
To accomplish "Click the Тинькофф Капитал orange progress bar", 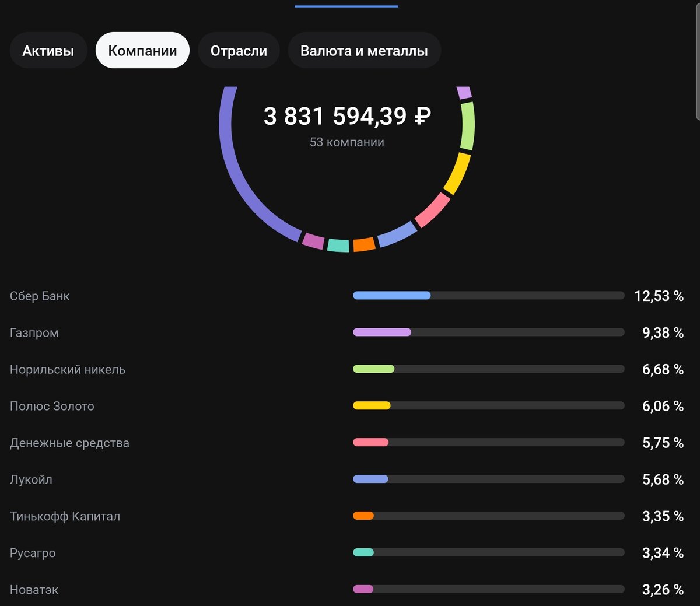I will pyautogui.click(x=363, y=516).
